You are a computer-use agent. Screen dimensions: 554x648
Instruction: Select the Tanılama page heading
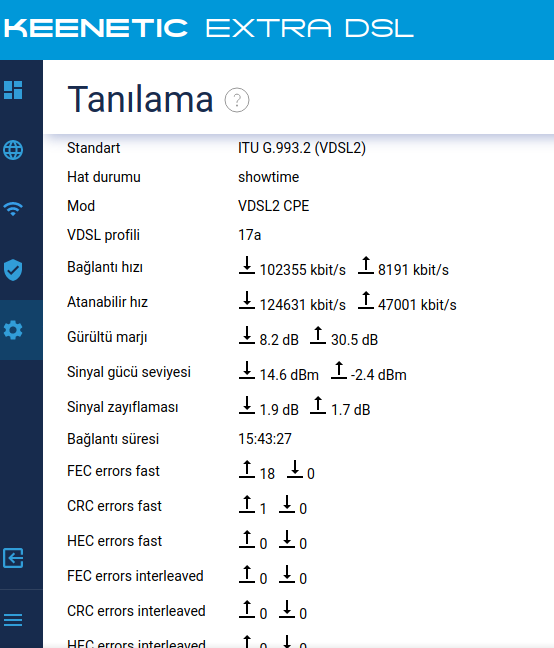[140, 99]
